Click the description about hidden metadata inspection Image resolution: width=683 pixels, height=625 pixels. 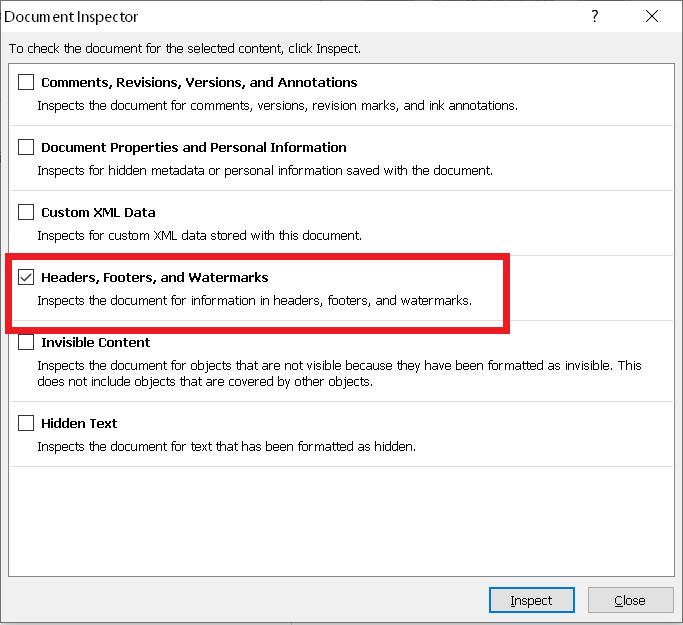(x=265, y=170)
